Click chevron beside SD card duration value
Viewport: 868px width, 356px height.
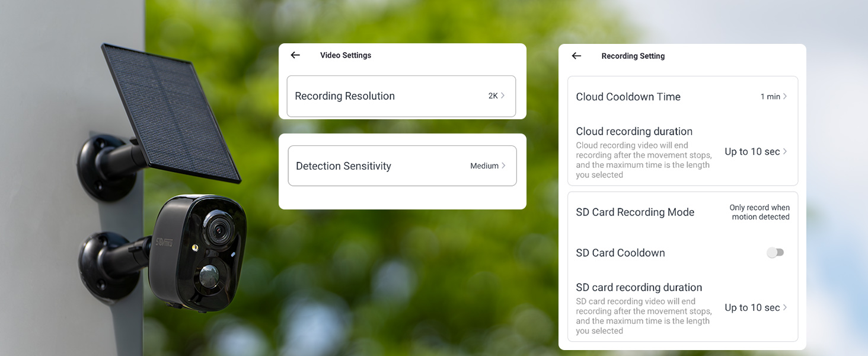tap(785, 307)
